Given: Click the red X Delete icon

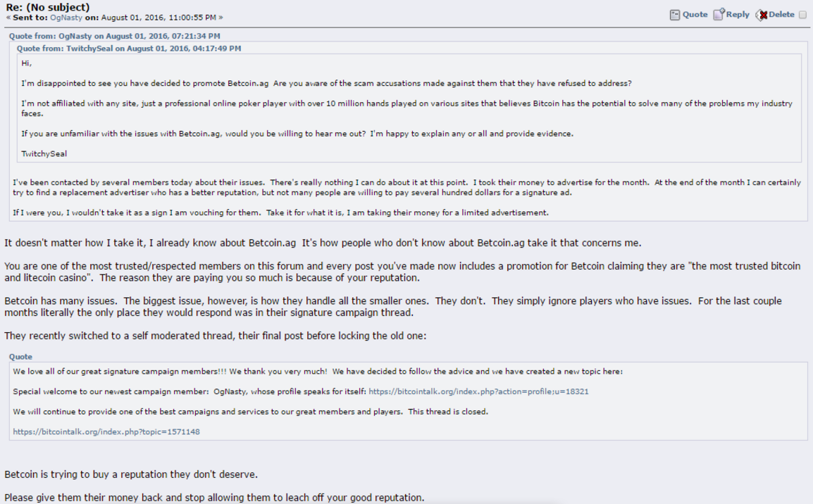Looking at the screenshot, I should pyautogui.click(x=761, y=15).
